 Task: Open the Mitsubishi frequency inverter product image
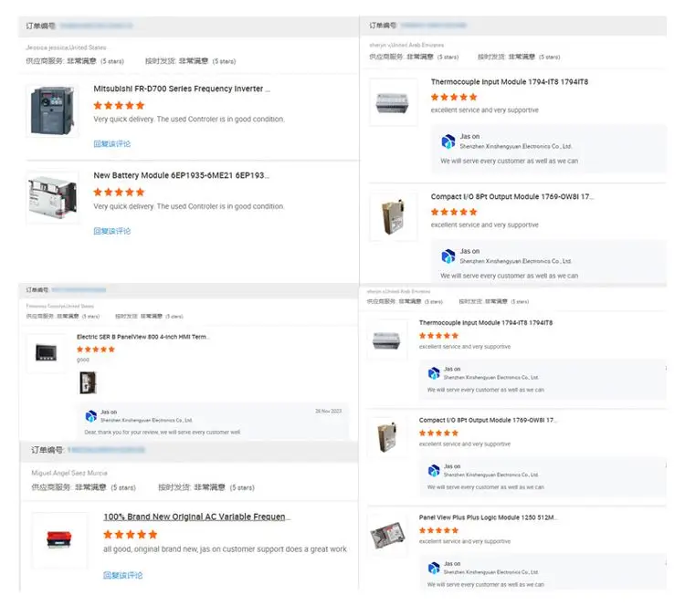(53, 110)
